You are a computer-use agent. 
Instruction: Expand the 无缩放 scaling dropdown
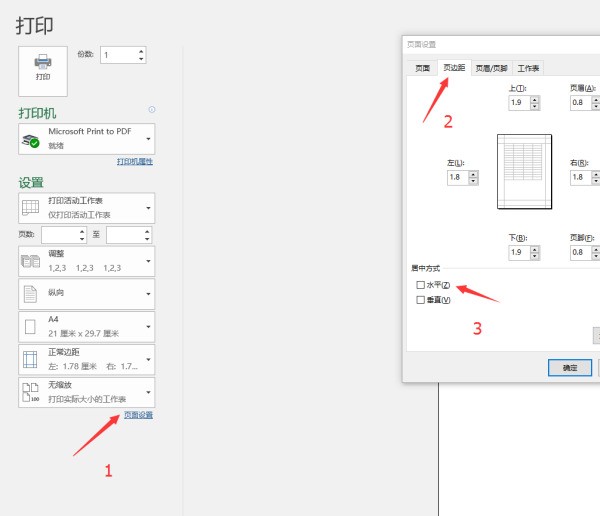[x=149, y=392]
